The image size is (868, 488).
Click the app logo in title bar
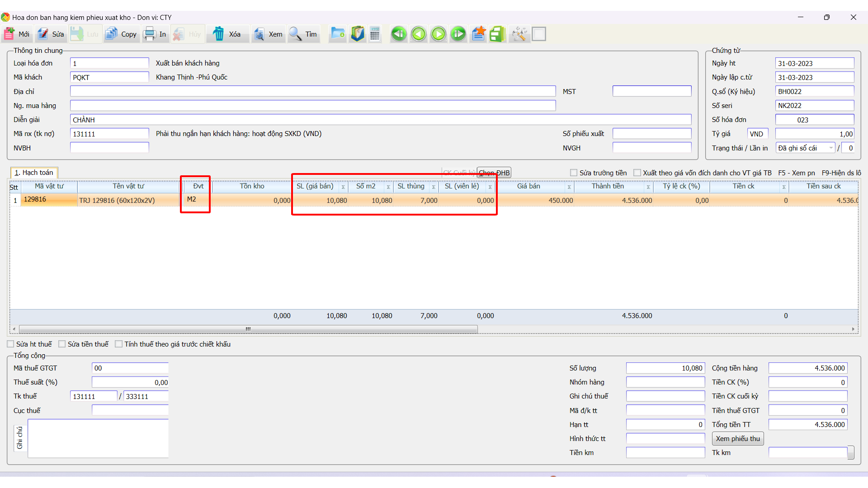pyautogui.click(x=5, y=17)
